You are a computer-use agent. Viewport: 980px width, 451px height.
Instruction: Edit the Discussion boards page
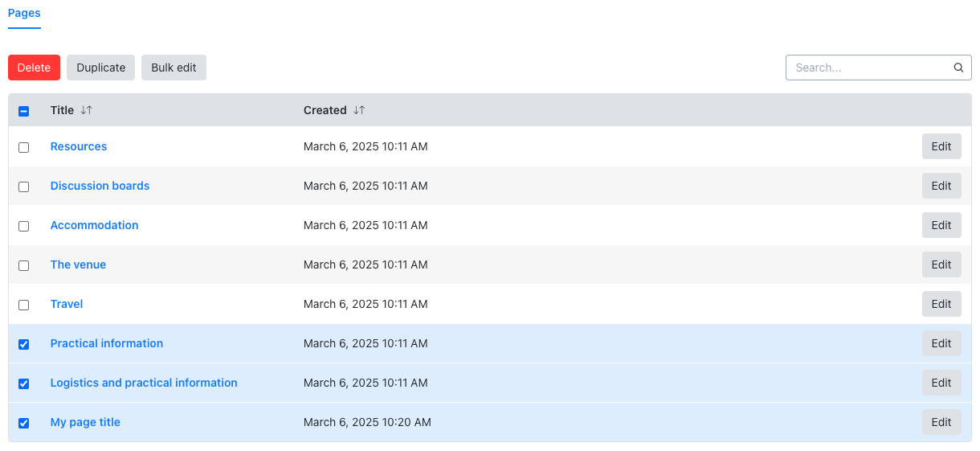tap(941, 186)
